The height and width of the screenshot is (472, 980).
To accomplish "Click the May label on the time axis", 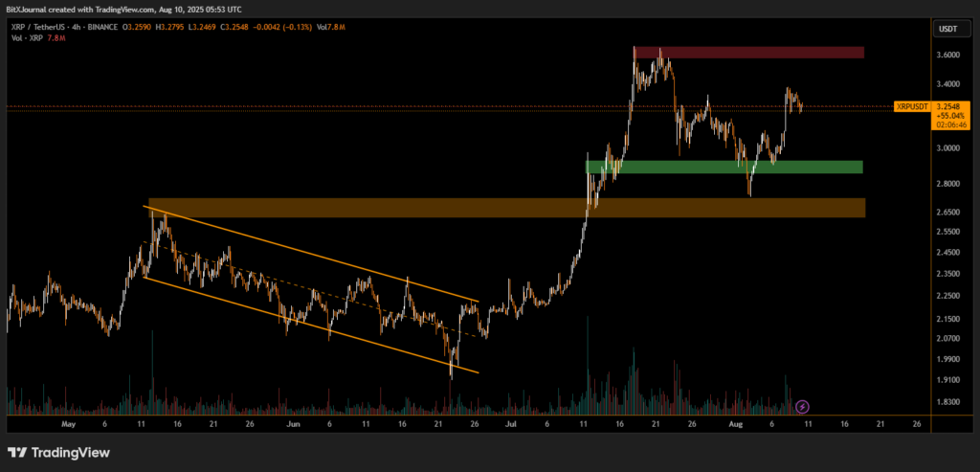I will 67,422.
